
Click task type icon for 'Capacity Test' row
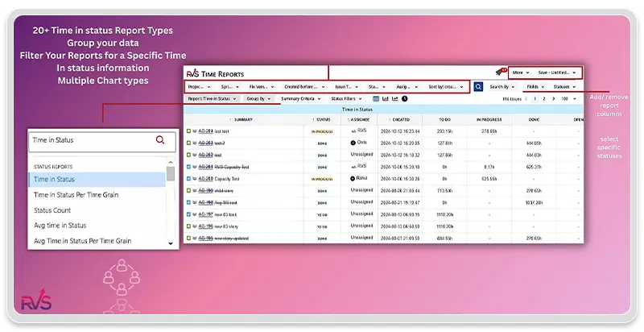coord(188,179)
